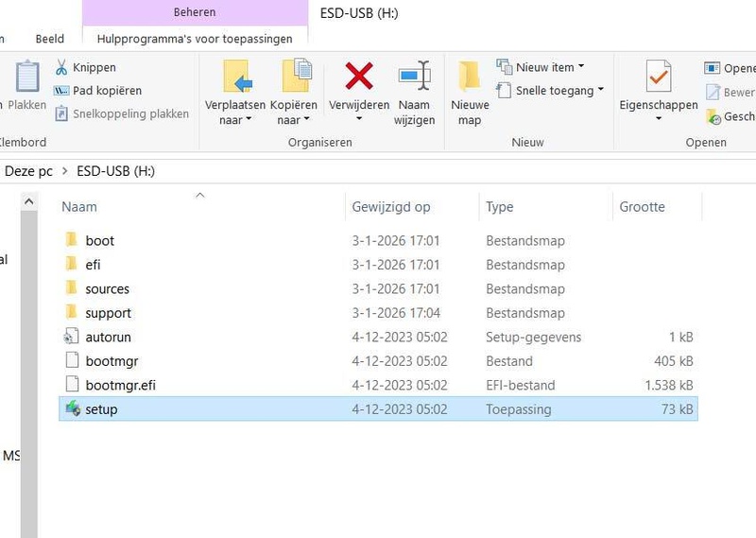Click the Pad kopiëren icon

pyautogui.click(x=61, y=91)
